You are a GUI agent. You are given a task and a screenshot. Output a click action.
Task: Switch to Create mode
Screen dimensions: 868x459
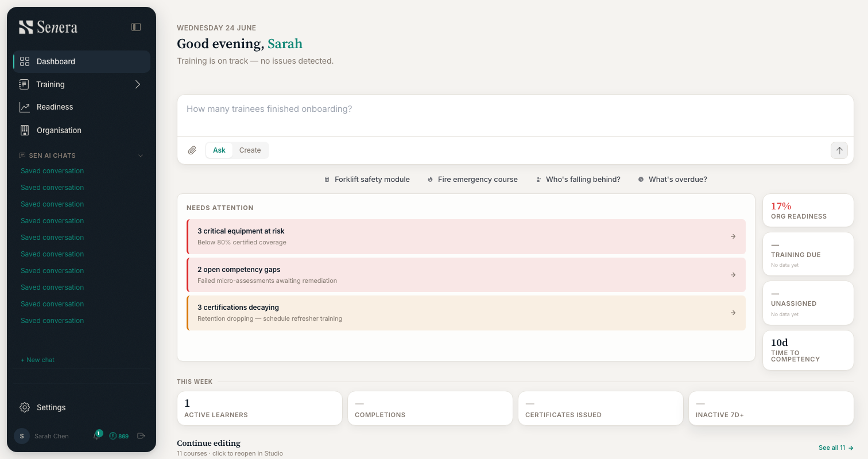[x=250, y=150]
